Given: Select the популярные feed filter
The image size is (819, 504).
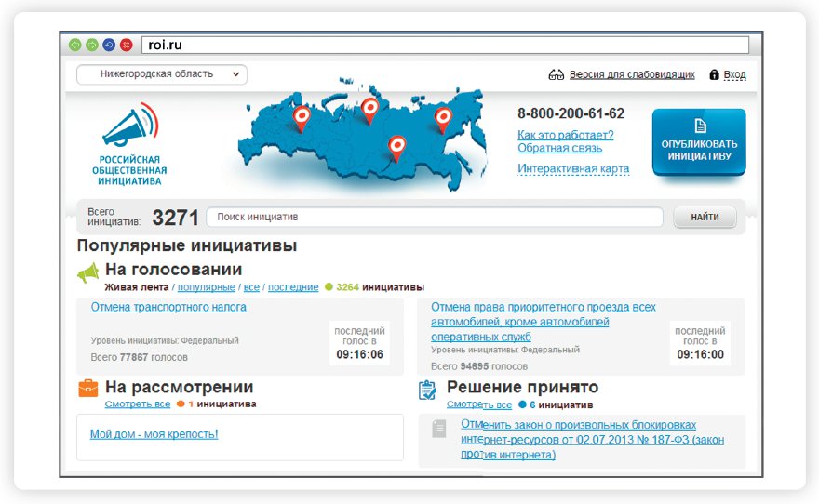Looking at the screenshot, I should [x=207, y=287].
